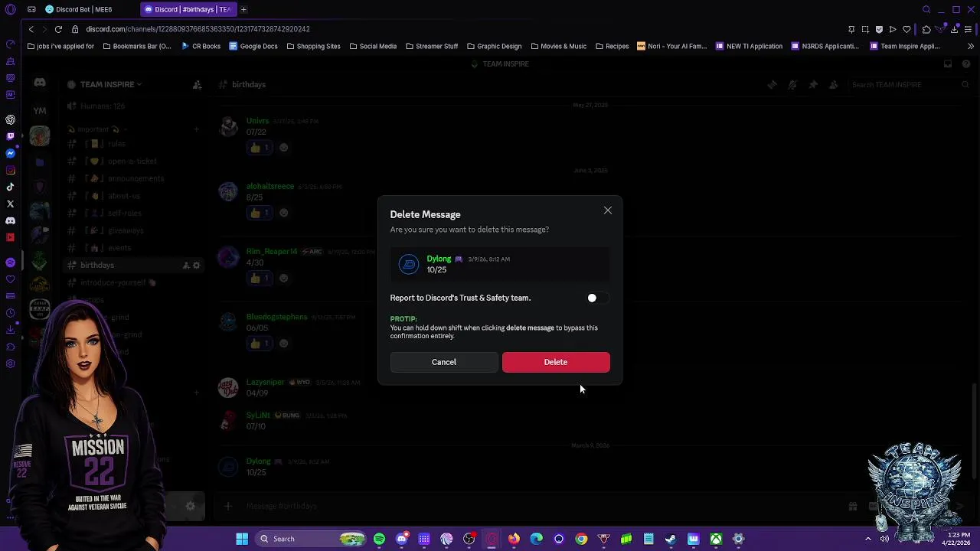The height and width of the screenshot is (551, 980).
Task: Open the Team Inspire Application bookmark
Action: tap(904, 46)
